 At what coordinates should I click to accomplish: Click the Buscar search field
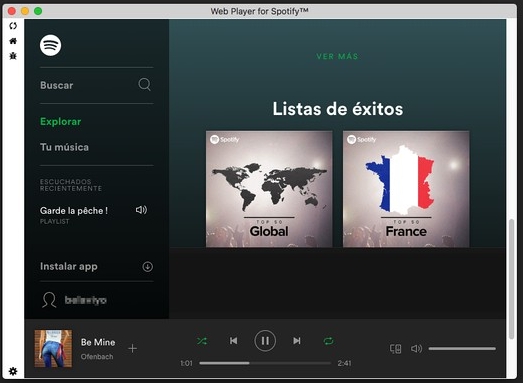point(97,85)
